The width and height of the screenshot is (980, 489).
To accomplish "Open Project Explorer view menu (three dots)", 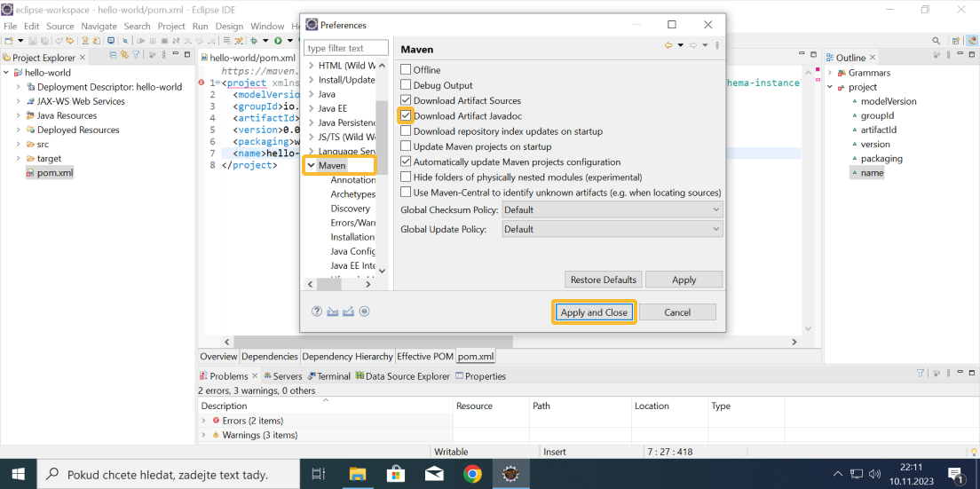I will tap(163, 55).
